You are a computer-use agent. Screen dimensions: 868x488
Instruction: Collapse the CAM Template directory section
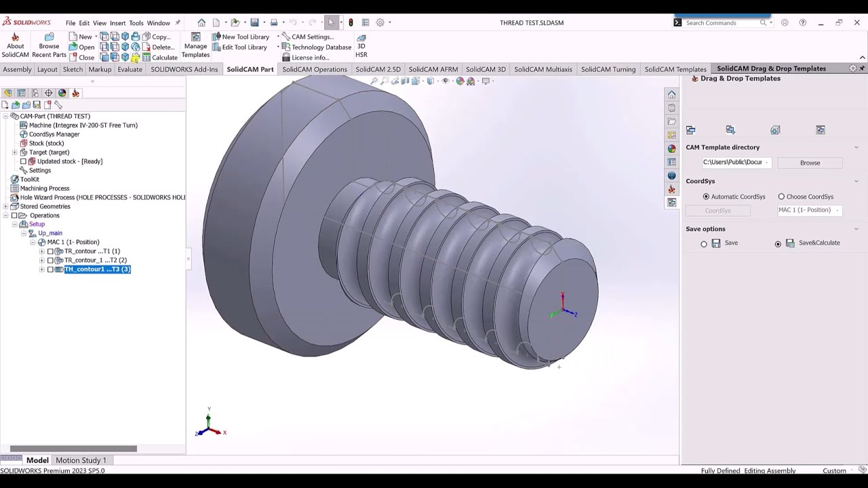pyautogui.click(x=856, y=147)
